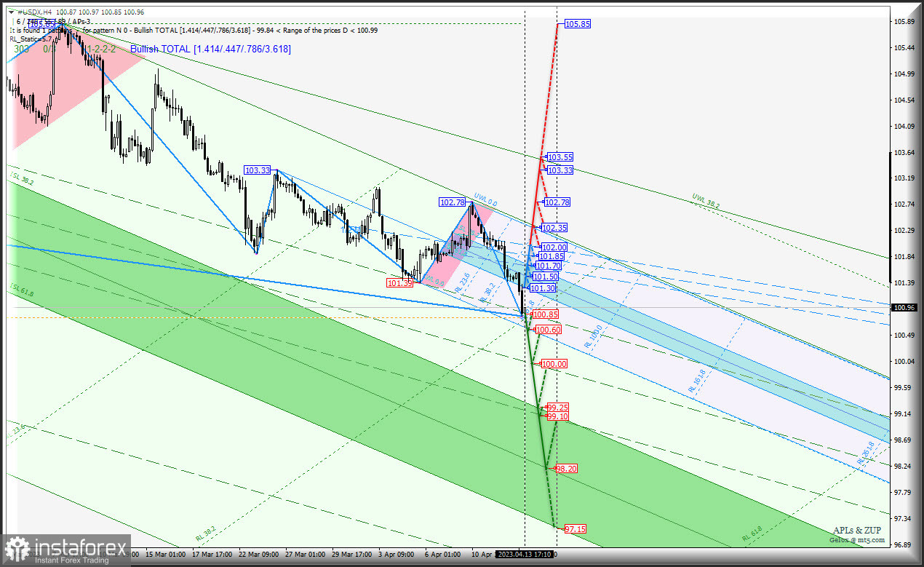
Task: Click 104.99 on the price scale
Action: pyautogui.click(x=904, y=74)
